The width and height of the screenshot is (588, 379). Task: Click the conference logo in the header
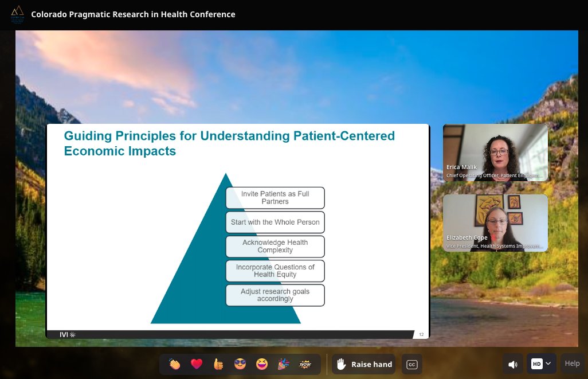pos(17,14)
